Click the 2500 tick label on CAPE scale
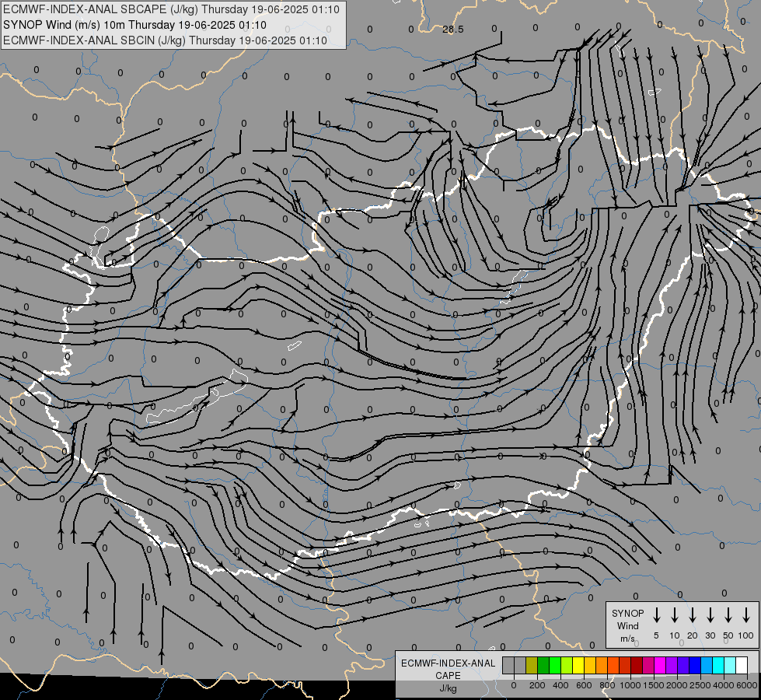Viewport: 761px width, 700px height. tap(700, 685)
